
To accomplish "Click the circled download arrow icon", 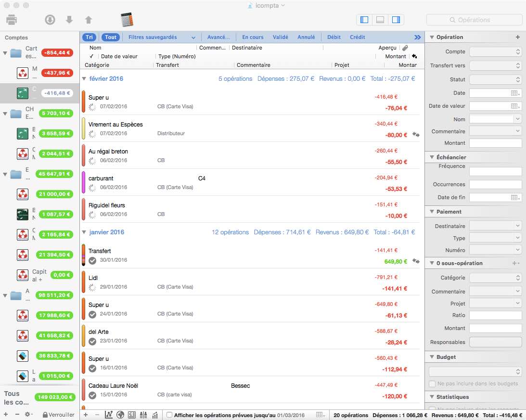I will tap(50, 20).
